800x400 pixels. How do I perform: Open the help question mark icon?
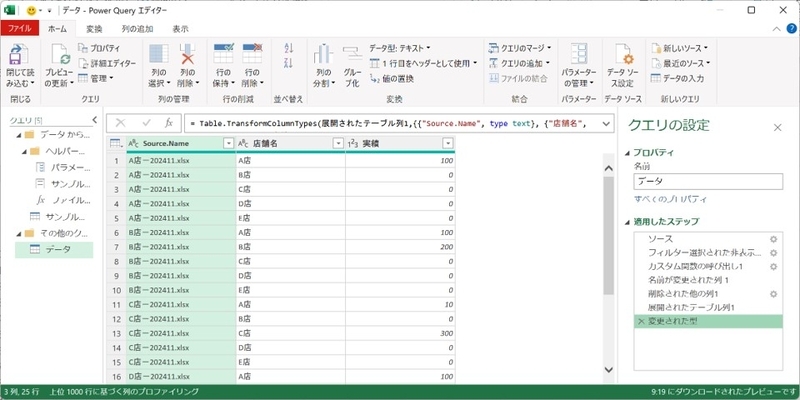pos(792,29)
